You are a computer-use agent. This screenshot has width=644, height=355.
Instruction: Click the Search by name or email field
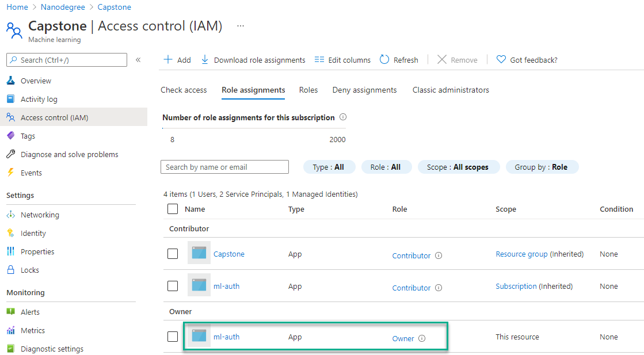(x=224, y=167)
